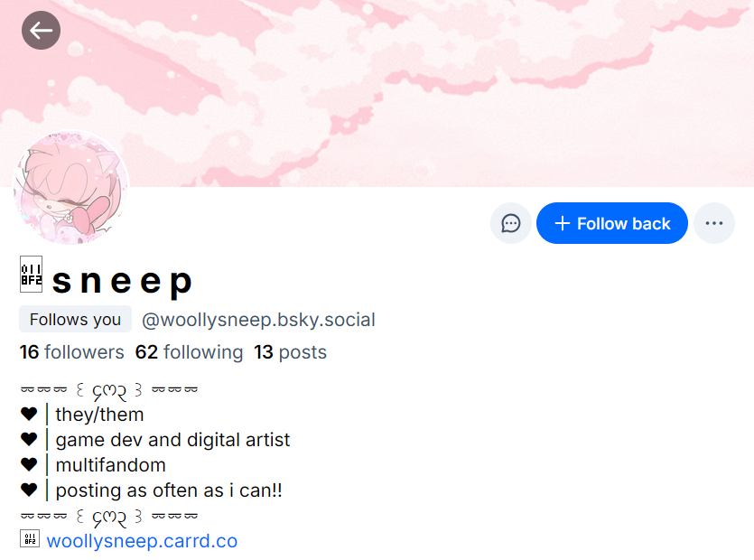The width and height of the screenshot is (754, 560).
Task: Click the heart beside they/them
Action: [28, 415]
